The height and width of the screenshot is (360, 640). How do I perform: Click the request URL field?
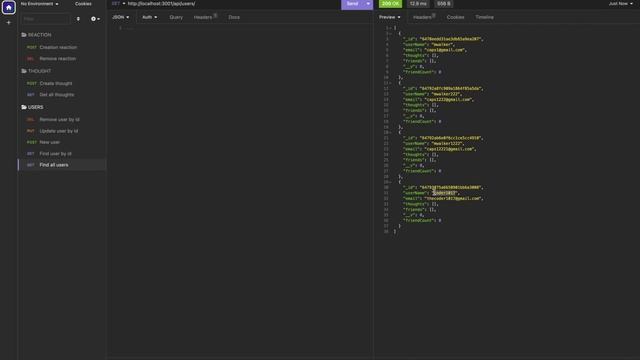(233, 4)
